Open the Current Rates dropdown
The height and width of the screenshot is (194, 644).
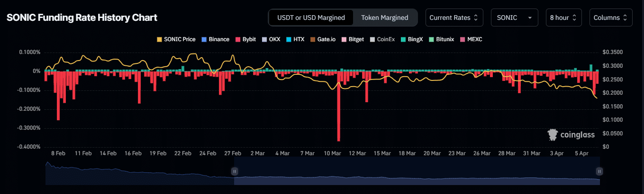pos(454,18)
